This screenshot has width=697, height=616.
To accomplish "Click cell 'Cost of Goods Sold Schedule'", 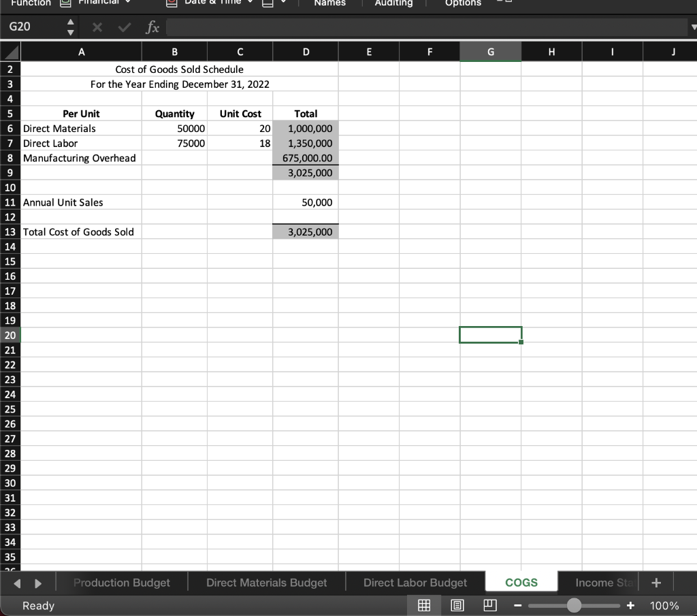I will [x=180, y=69].
